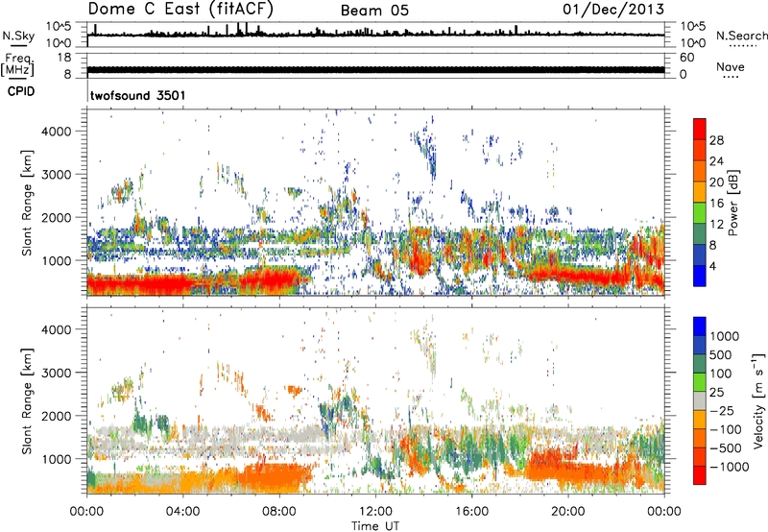Click the 'Dome C East (fitACF)' title

pos(180,9)
